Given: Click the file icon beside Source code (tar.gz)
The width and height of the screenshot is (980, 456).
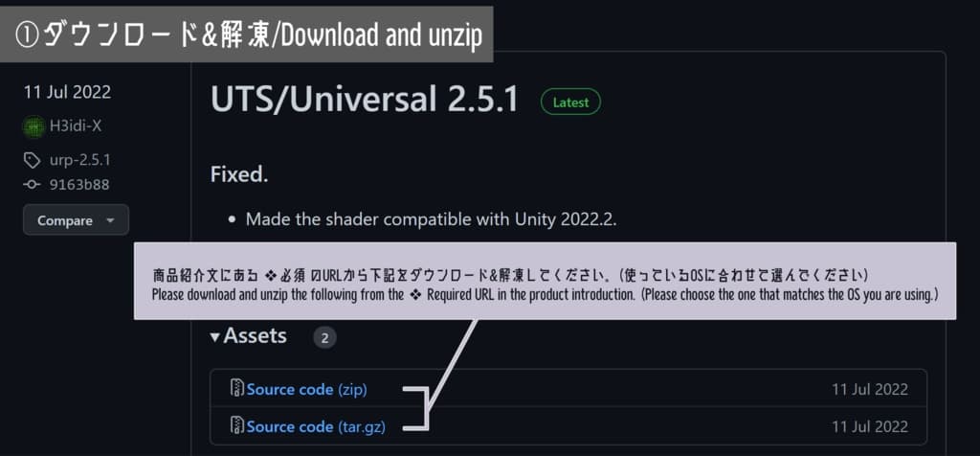Looking at the screenshot, I should click(x=237, y=426).
